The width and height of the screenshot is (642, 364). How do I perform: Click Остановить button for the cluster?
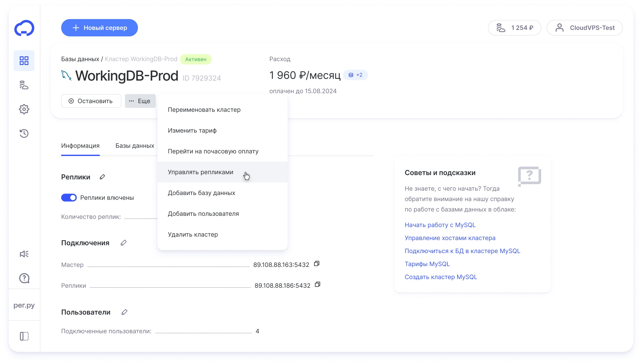pos(91,101)
